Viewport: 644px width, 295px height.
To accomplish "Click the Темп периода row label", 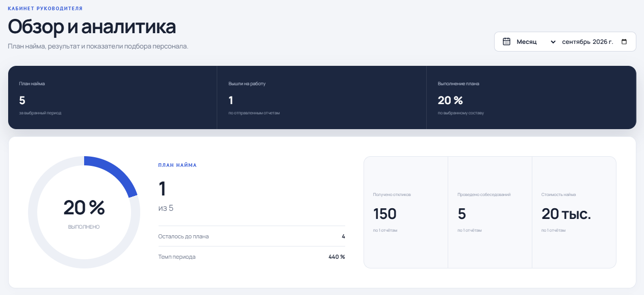I will coord(177,257).
